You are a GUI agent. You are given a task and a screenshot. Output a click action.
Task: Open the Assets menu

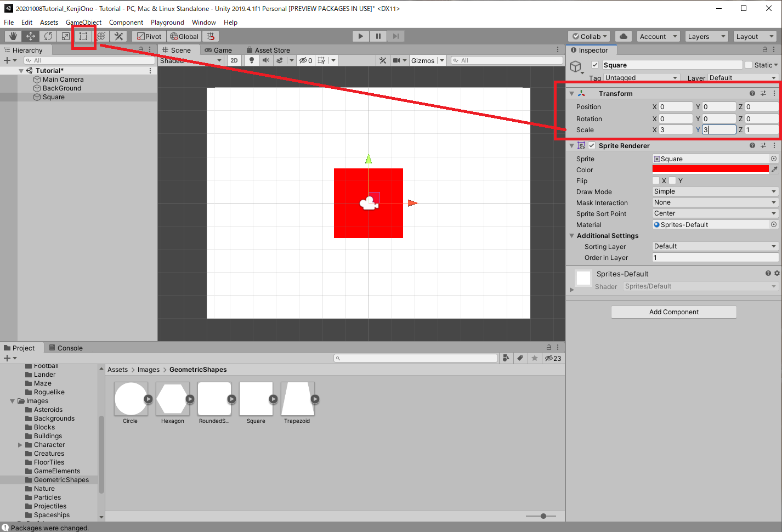[49, 22]
